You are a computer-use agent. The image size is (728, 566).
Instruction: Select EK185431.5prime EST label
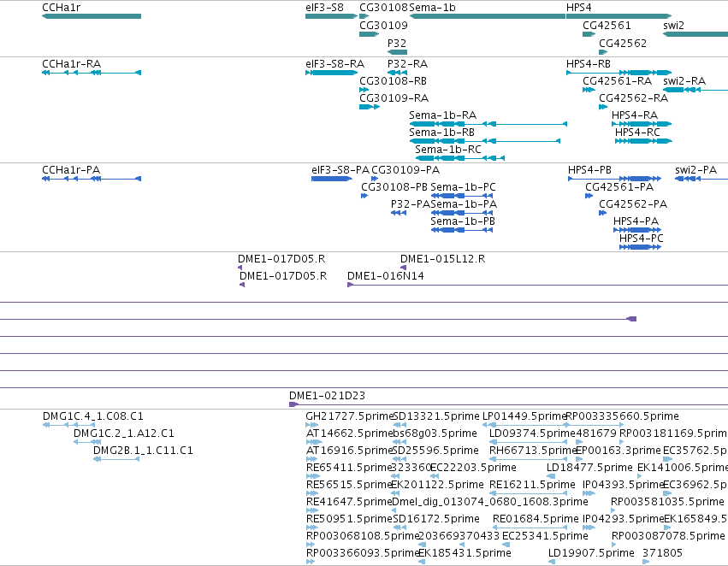465,553
